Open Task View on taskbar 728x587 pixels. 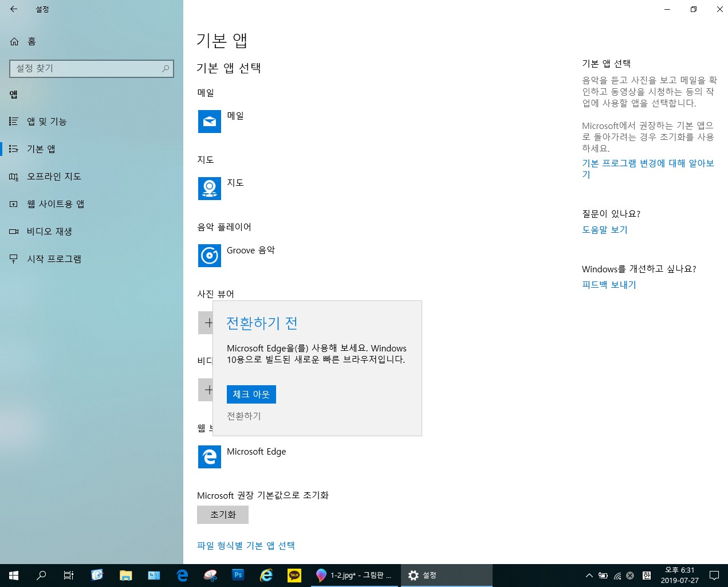(x=69, y=576)
